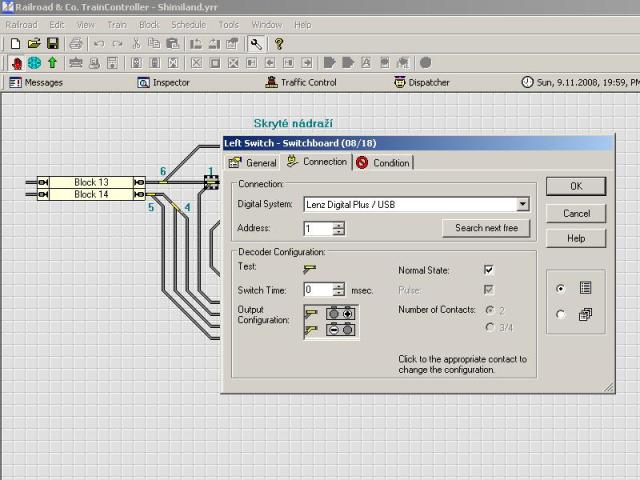This screenshot has height=480, width=640.
Task: Toggle the Pulse checkbox
Action: click(x=488, y=290)
